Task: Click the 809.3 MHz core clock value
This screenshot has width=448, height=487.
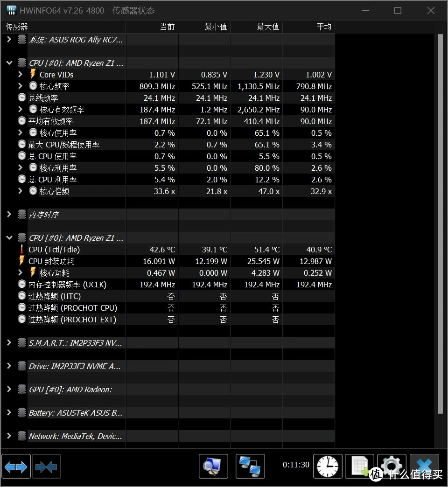Action: (157, 86)
